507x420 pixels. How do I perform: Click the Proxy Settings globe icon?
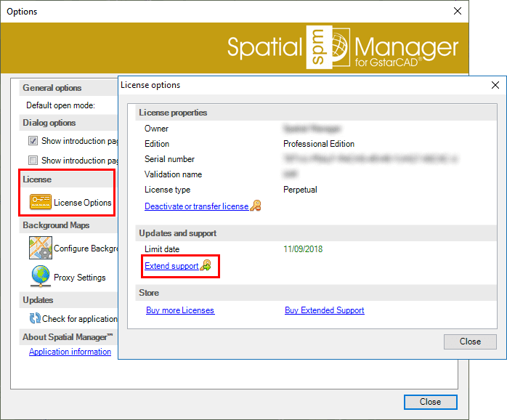click(41, 276)
